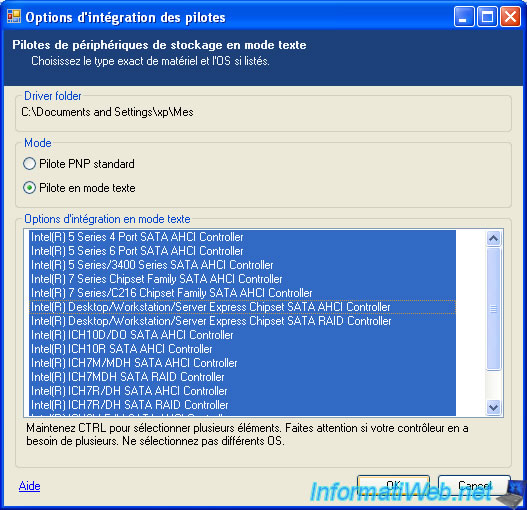
Task: Select Intel(R) 5 Series 6 Port SATA AHCI Controller
Action: [242, 251]
